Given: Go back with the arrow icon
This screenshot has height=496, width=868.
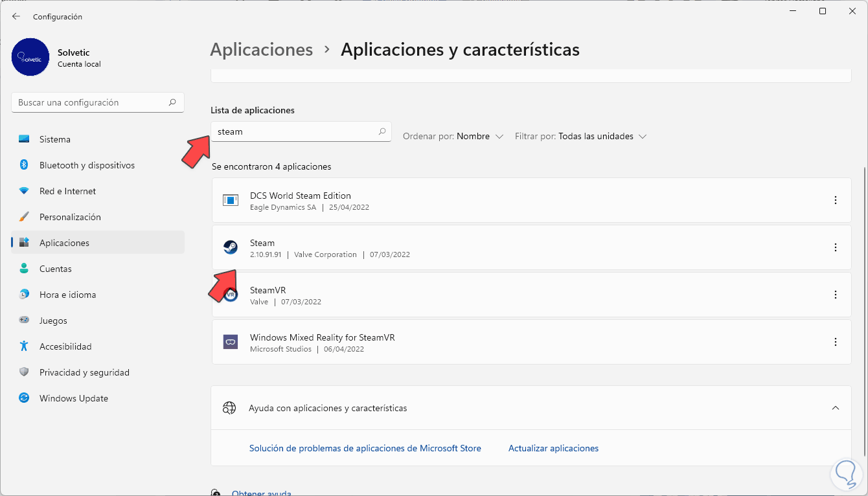Looking at the screenshot, I should pos(16,16).
